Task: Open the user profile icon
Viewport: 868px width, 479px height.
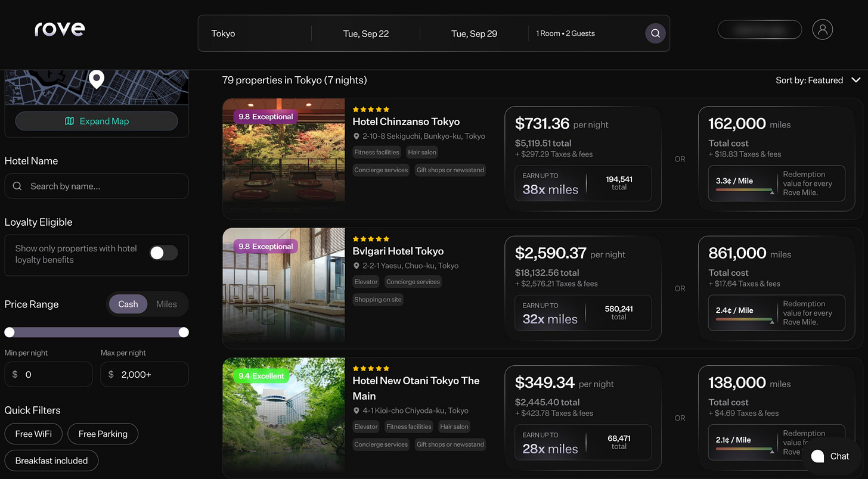Action: tap(823, 29)
